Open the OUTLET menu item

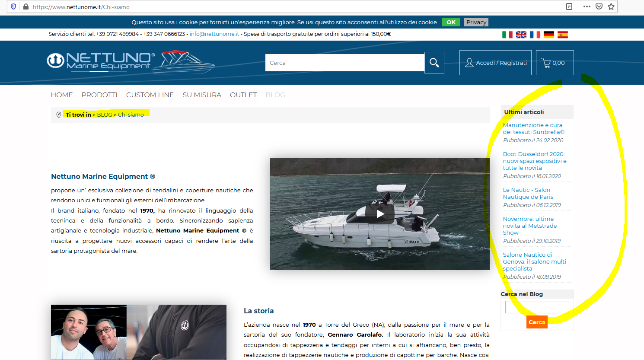pos(243,95)
